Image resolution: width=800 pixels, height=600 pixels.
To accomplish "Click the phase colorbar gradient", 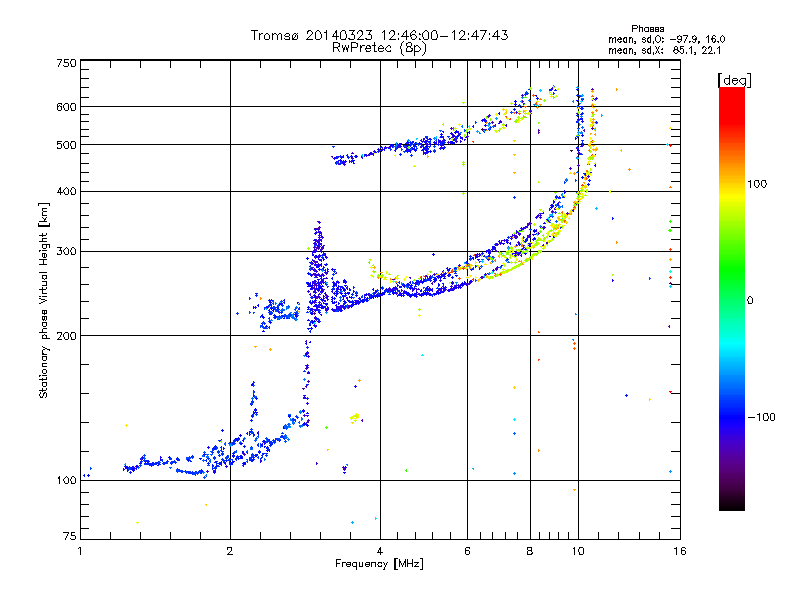I will [732, 299].
